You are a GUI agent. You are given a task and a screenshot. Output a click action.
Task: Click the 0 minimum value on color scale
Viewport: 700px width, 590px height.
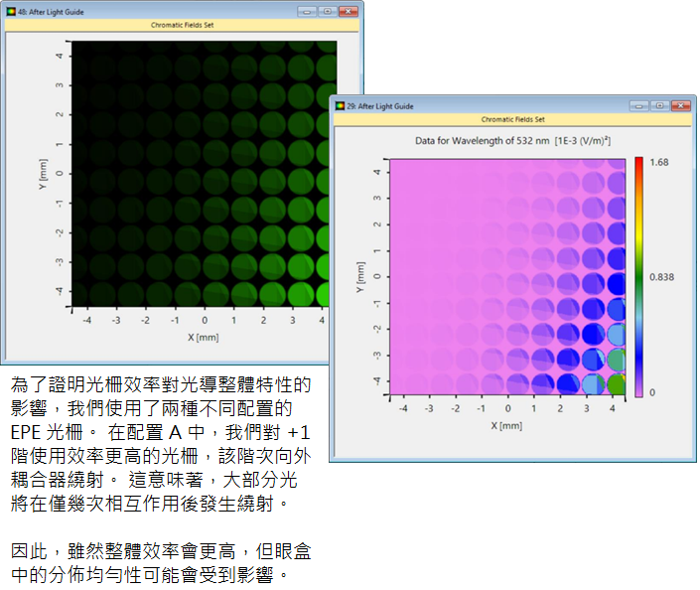[x=652, y=392]
